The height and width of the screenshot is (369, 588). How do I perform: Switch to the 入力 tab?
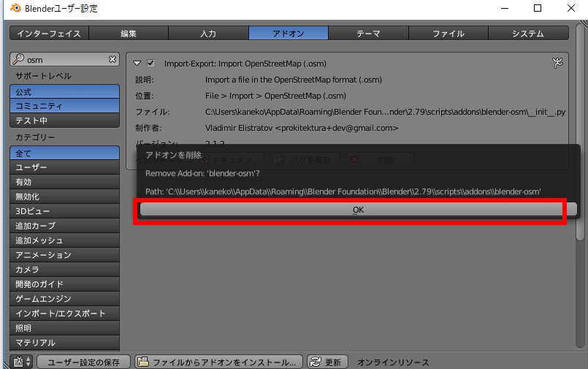click(208, 34)
